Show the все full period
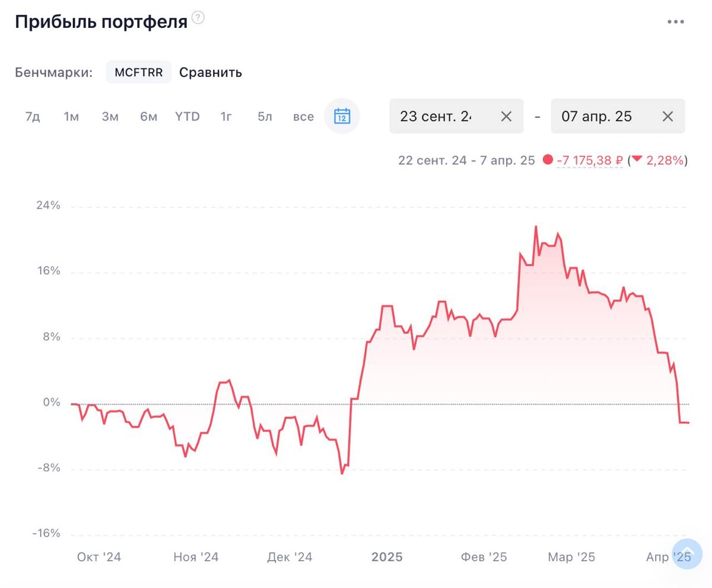The image size is (712, 588). [303, 116]
